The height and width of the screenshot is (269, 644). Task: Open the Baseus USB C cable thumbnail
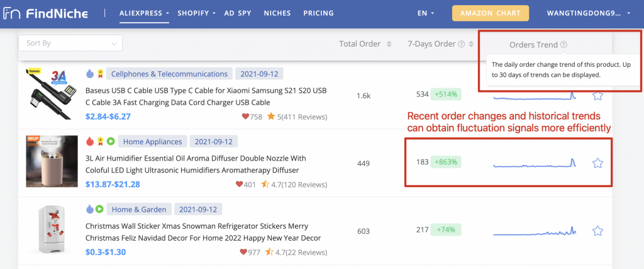coord(52,94)
